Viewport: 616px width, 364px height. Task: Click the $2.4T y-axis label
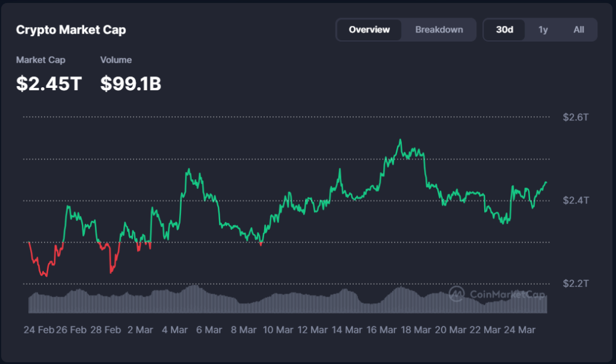pos(576,200)
